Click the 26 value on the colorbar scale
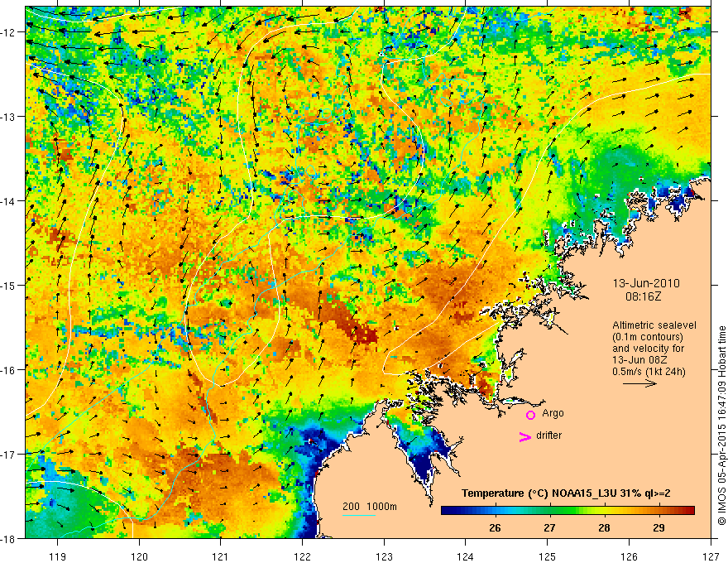This screenshot has width=728, height=563. [x=495, y=527]
